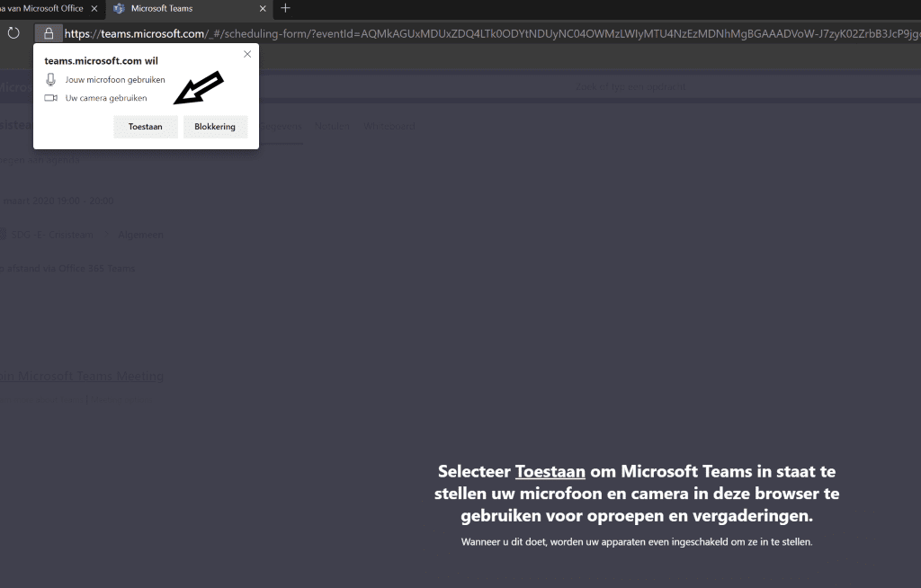Click the dimmed Algemeen channel name
This screenshot has height=588, width=921.
140,235
